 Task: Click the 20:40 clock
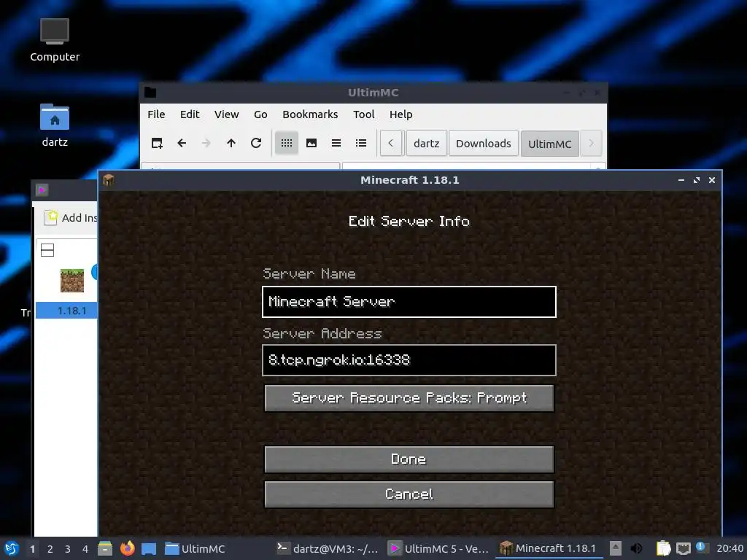pos(729,548)
